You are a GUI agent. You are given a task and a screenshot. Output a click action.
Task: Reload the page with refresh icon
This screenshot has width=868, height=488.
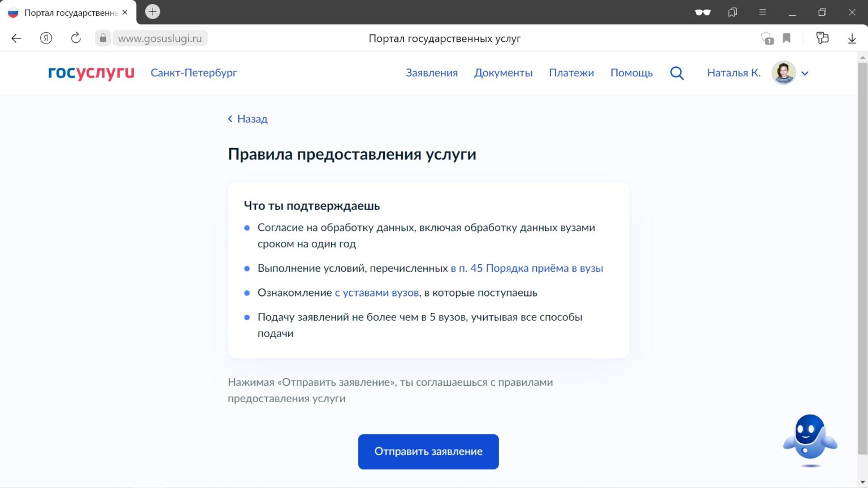(76, 38)
